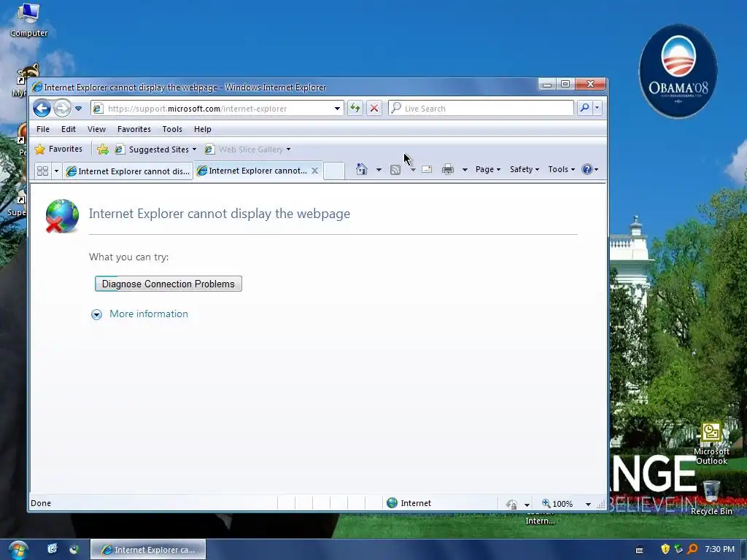Viewport: 747px width, 560px height.
Task: Open Suggested Sites dropdown
Action: pos(156,149)
